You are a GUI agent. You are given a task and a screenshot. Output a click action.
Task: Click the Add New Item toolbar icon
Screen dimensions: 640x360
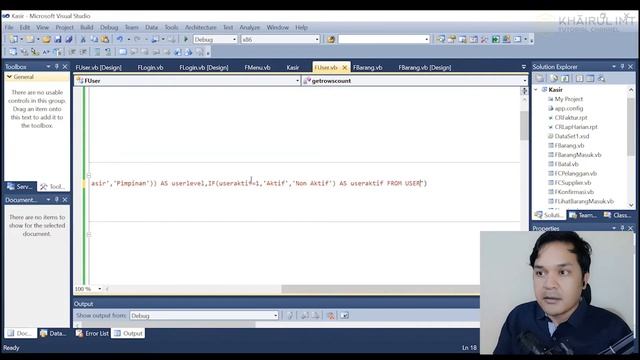click(30, 39)
